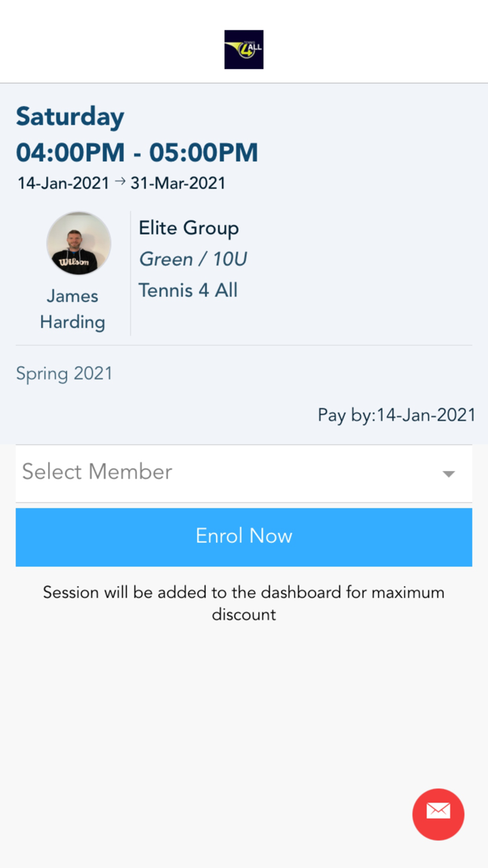The image size is (488, 868).
Task: Expand the member selection list
Action: (x=243, y=473)
